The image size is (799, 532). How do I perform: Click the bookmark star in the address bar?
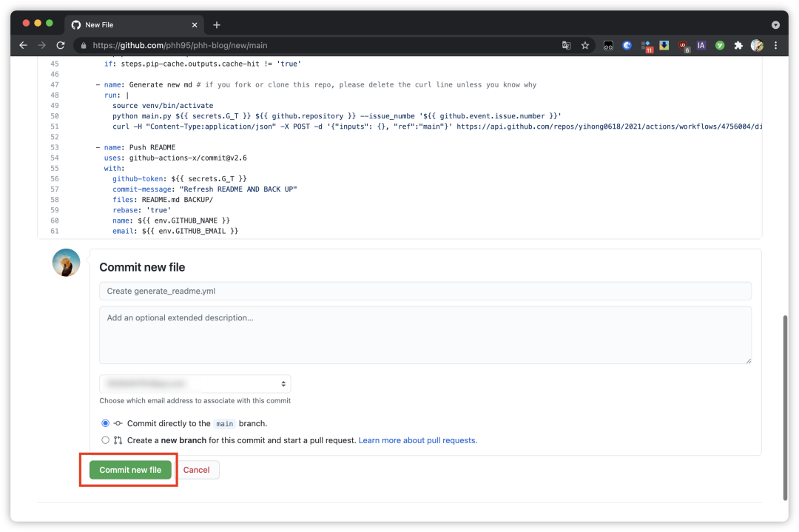[585, 45]
